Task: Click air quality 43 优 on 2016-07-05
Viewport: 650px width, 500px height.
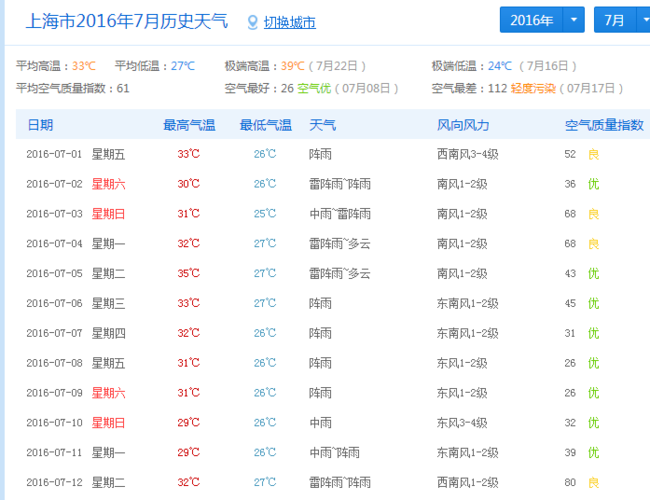Action: [x=582, y=274]
